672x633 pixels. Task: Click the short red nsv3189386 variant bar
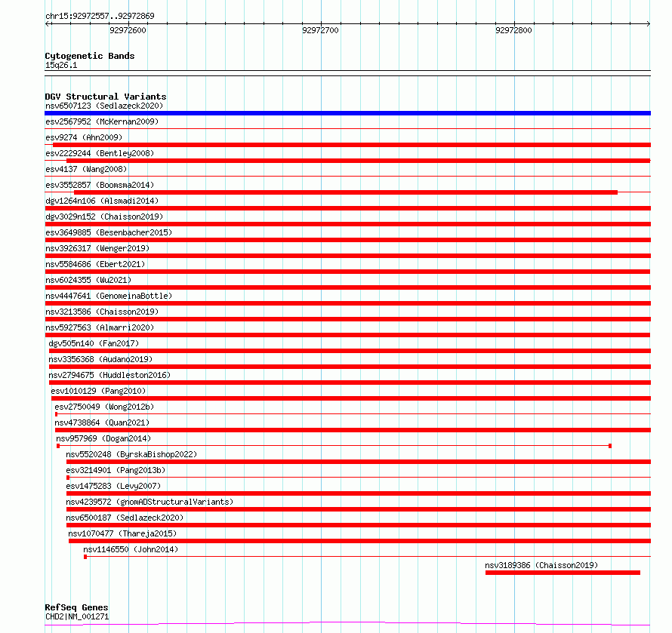[563, 573]
